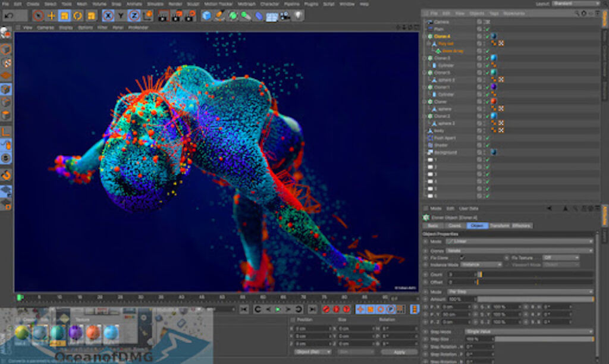609x364 pixels.
Task: Open the Create menu
Action: coord(33,4)
